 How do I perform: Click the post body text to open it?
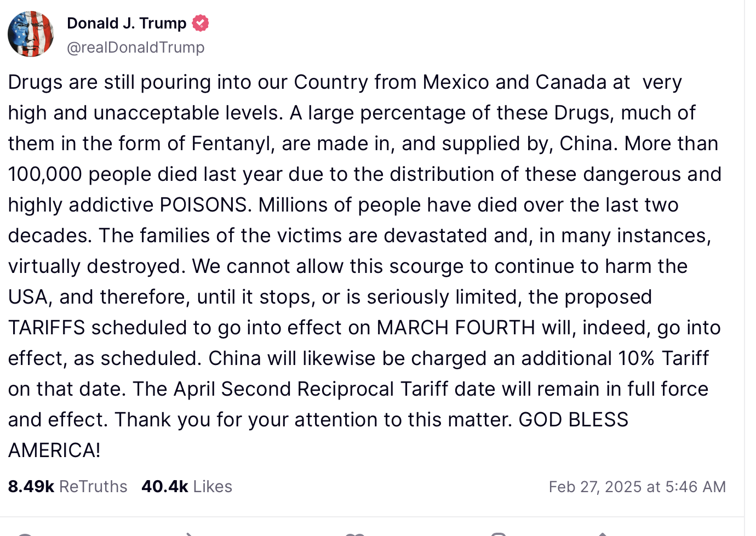pyautogui.click(x=364, y=266)
